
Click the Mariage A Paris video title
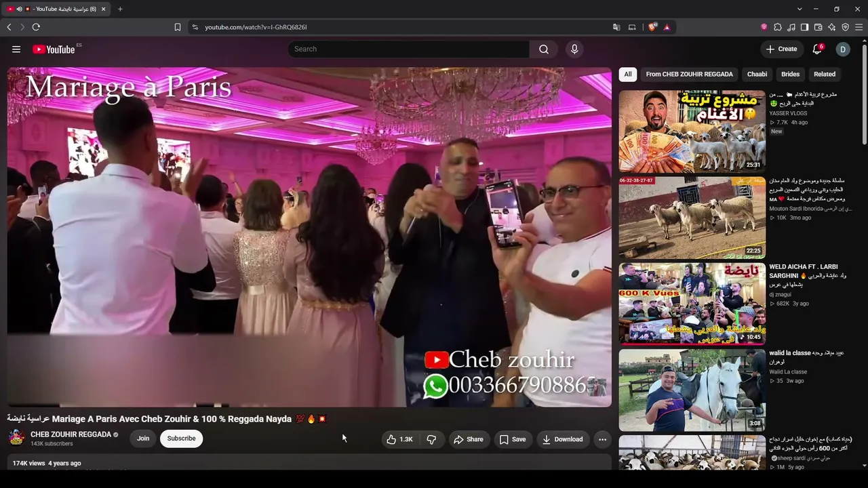[x=167, y=419]
